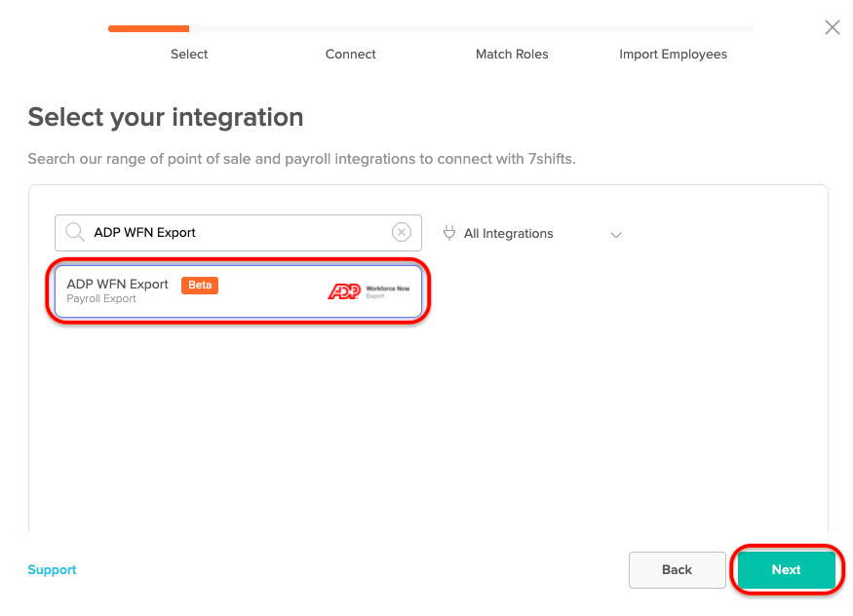Open the Support link

(52, 570)
